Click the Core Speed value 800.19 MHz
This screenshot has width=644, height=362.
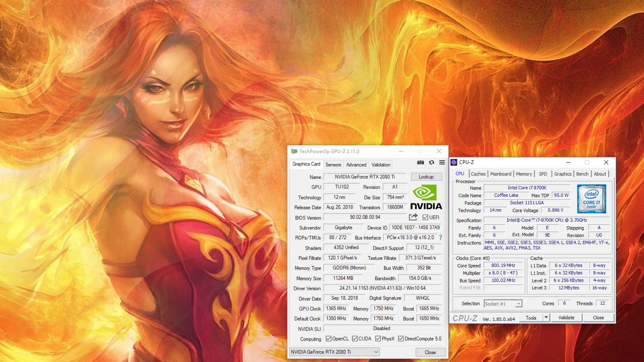[x=503, y=265]
